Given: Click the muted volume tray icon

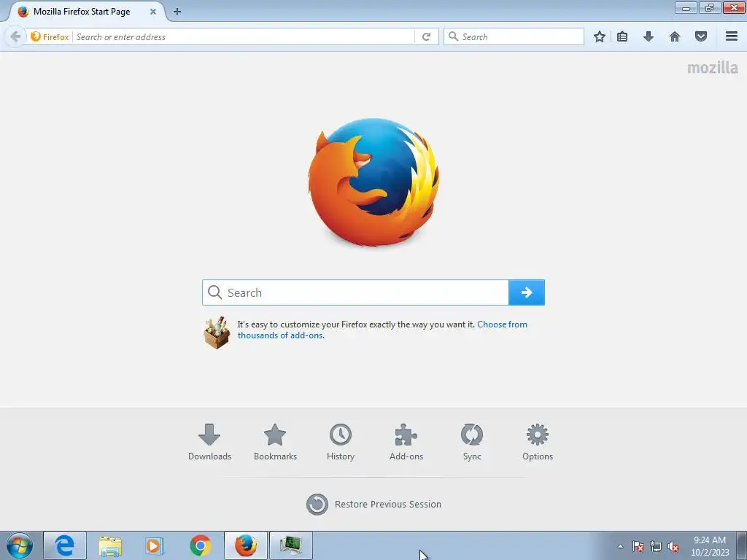Looking at the screenshot, I should (673, 546).
